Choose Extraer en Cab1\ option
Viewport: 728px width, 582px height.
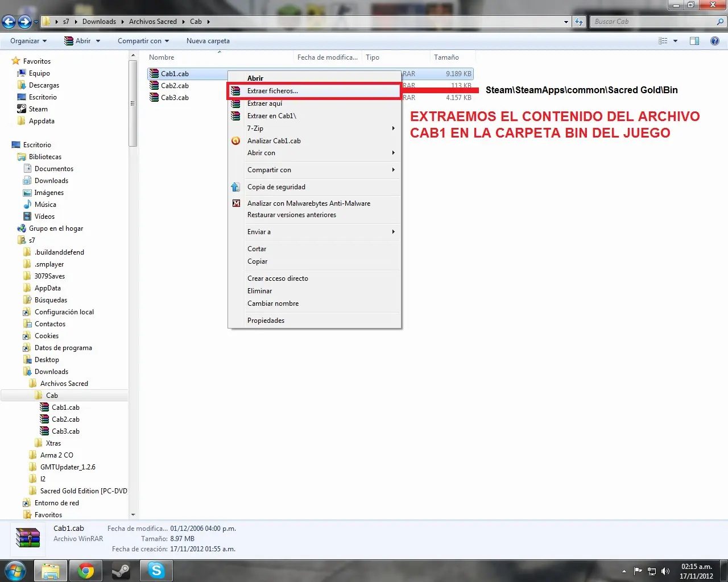[x=315, y=116]
